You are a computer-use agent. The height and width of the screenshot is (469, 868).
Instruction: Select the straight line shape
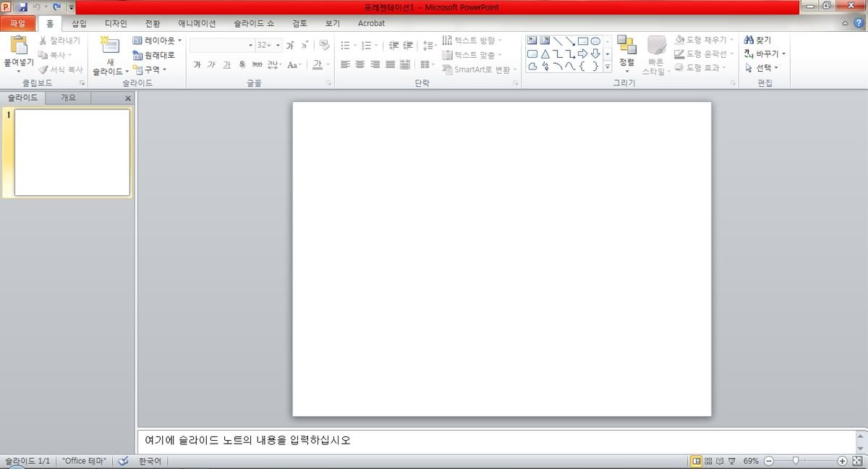point(558,41)
